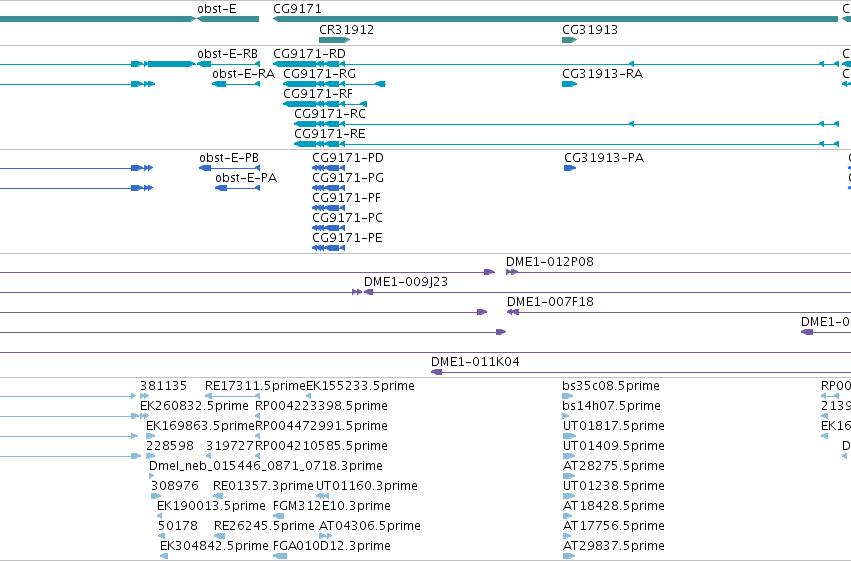This screenshot has height=561, width=851.
Task: Click protein CG9171-PF label
Action: click(x=346, y=198)
